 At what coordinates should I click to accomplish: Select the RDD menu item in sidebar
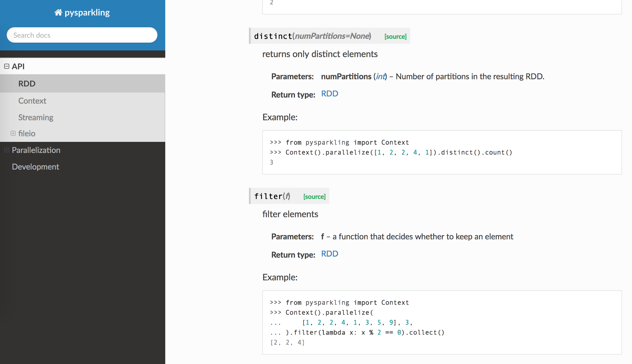[x=27, y=84]
